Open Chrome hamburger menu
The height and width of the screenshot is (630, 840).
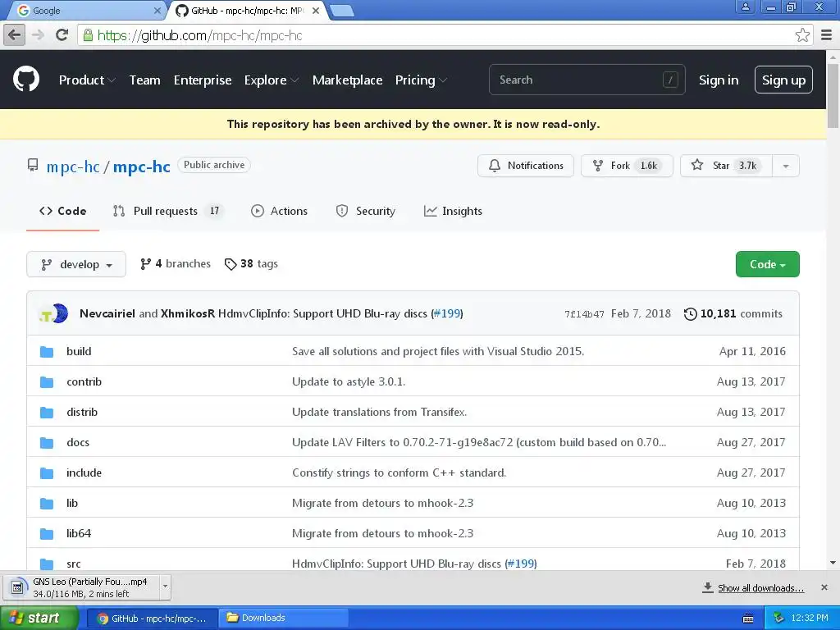tap(827, 35)
